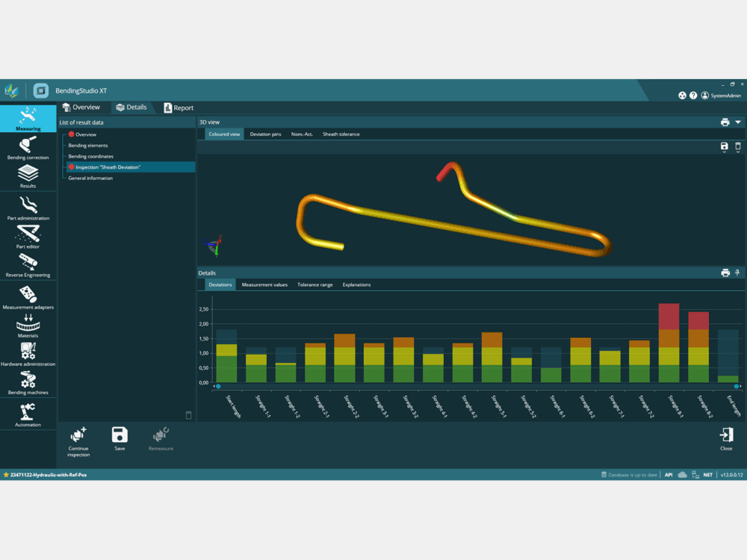747x560 pixels.
Task: Pin the Details panel
Action: pyautogui.click(x=737, y=273)
